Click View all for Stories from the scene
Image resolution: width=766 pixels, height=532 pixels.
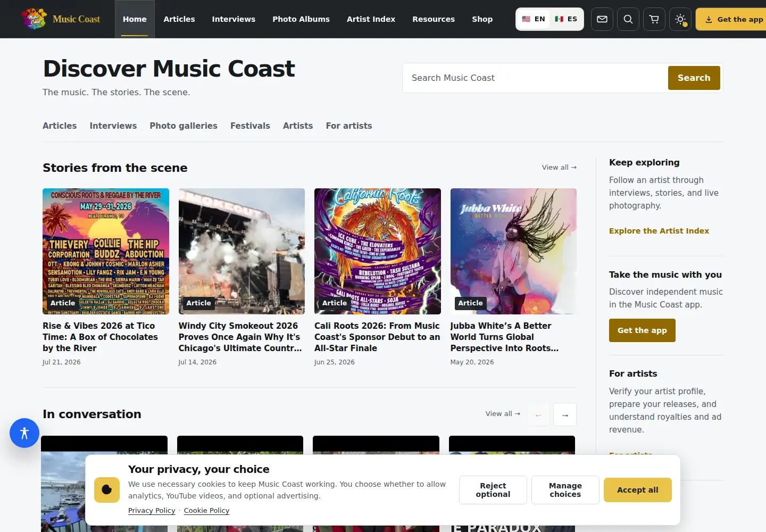559,167
